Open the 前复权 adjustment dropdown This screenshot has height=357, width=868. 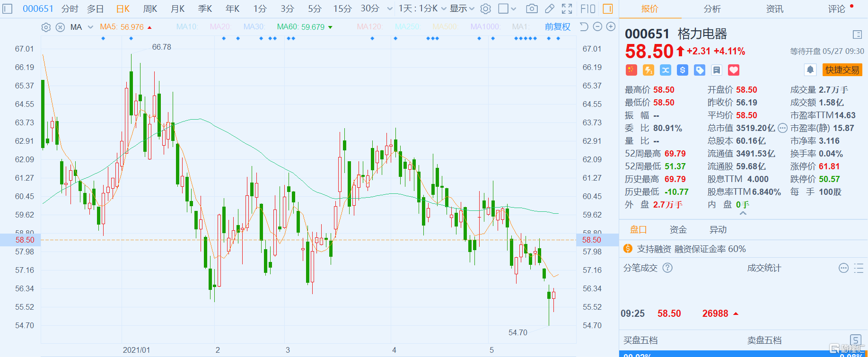[558, 27]
